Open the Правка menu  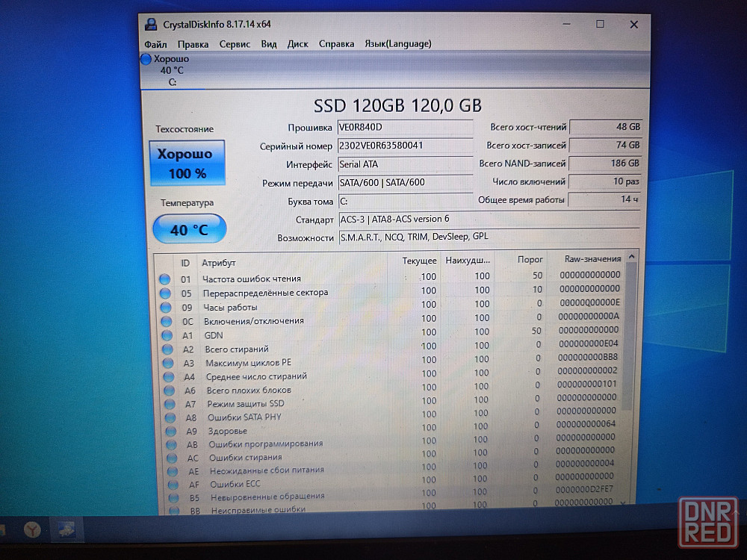tap(193, 44)
